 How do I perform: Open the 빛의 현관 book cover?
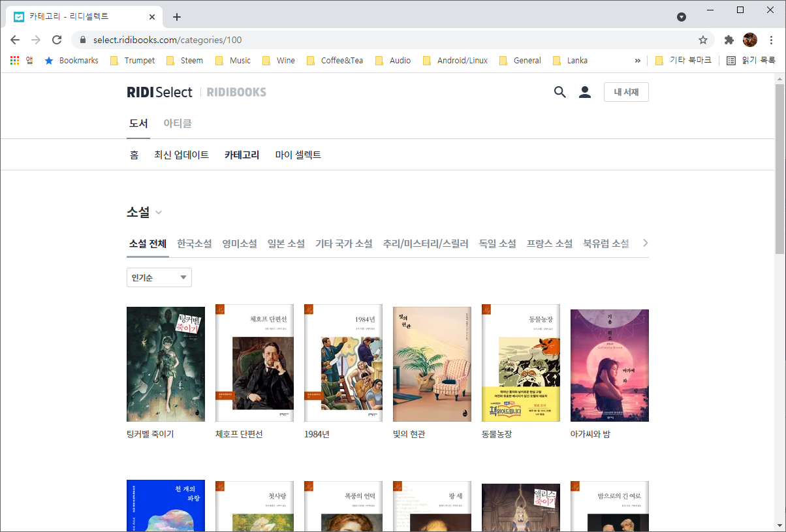432,364
